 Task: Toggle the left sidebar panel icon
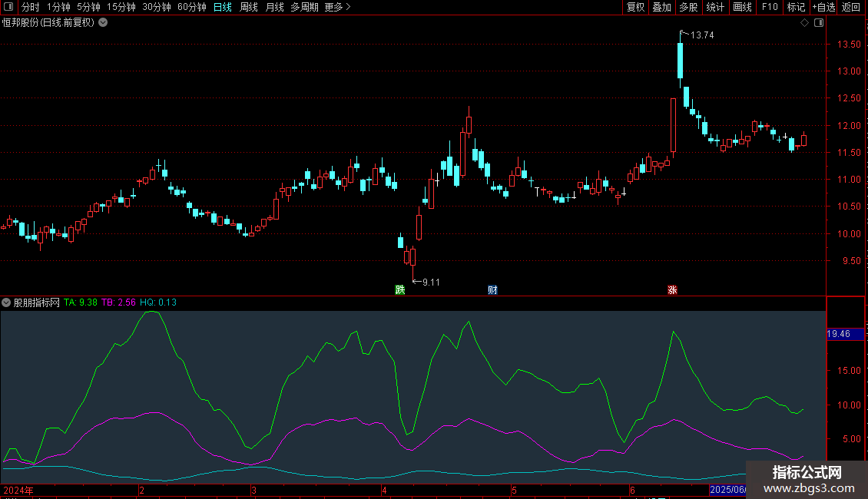point(8,7)
